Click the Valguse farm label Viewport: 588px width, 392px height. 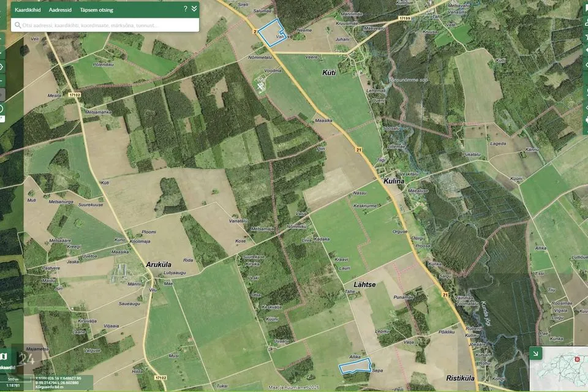point(92,350)
